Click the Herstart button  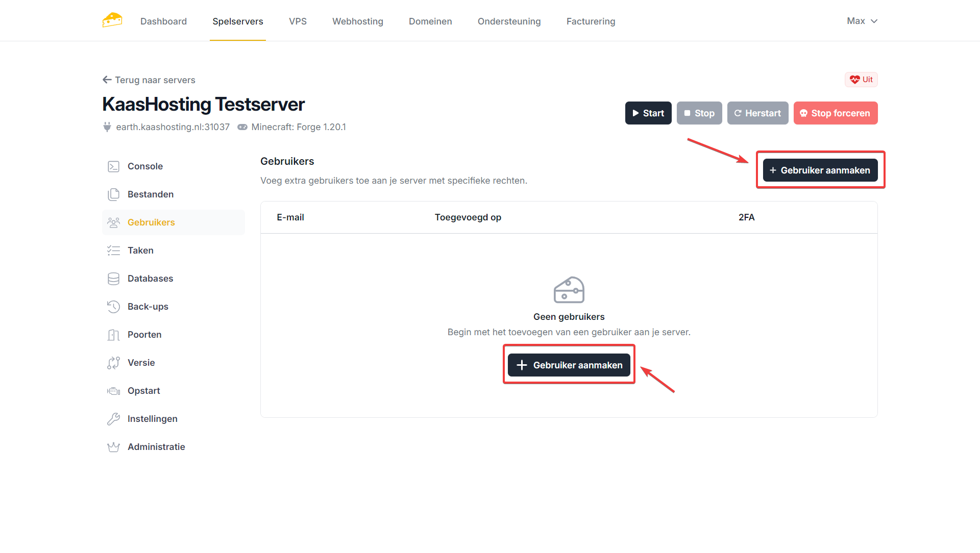click(x=757, y=113)
